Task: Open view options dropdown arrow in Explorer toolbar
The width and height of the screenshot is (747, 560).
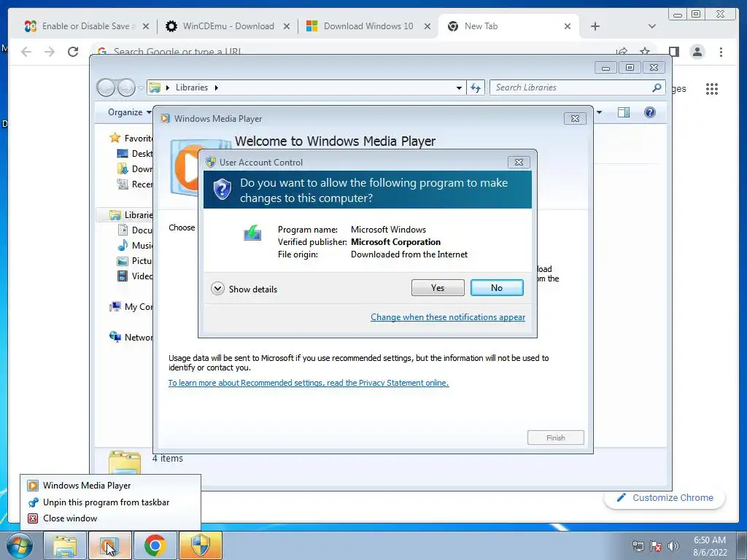Action: tap(600, 112)
